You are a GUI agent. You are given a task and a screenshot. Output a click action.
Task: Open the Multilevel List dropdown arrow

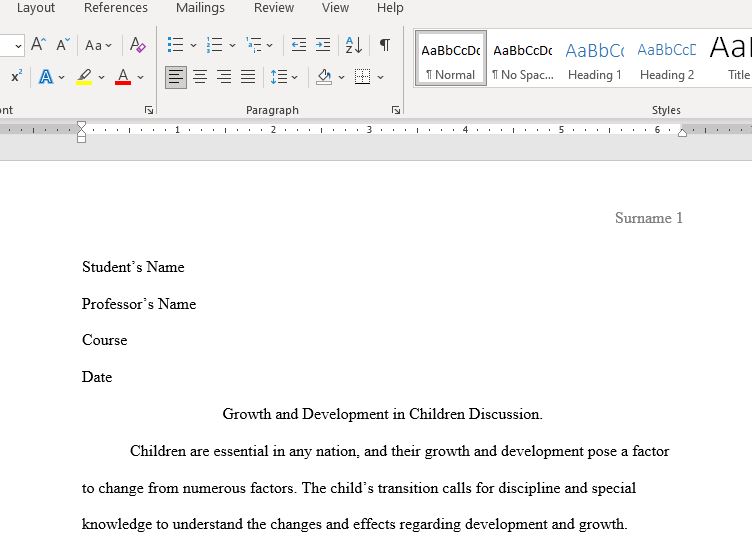pos(270,45)
